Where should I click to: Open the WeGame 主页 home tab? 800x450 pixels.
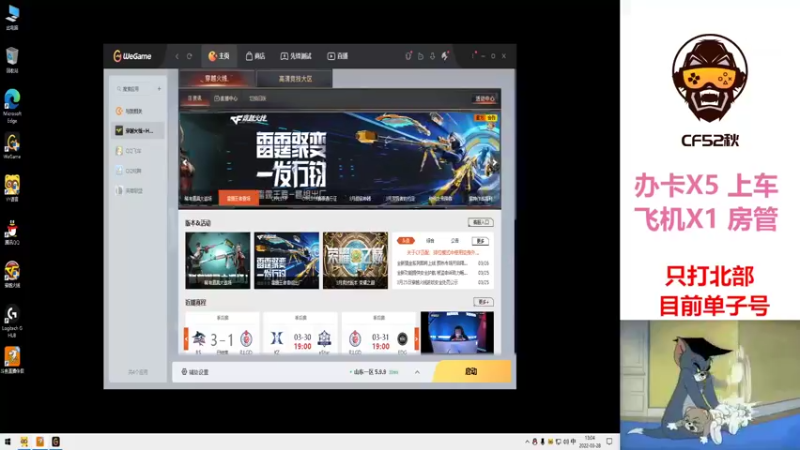(x=219, y=56)
